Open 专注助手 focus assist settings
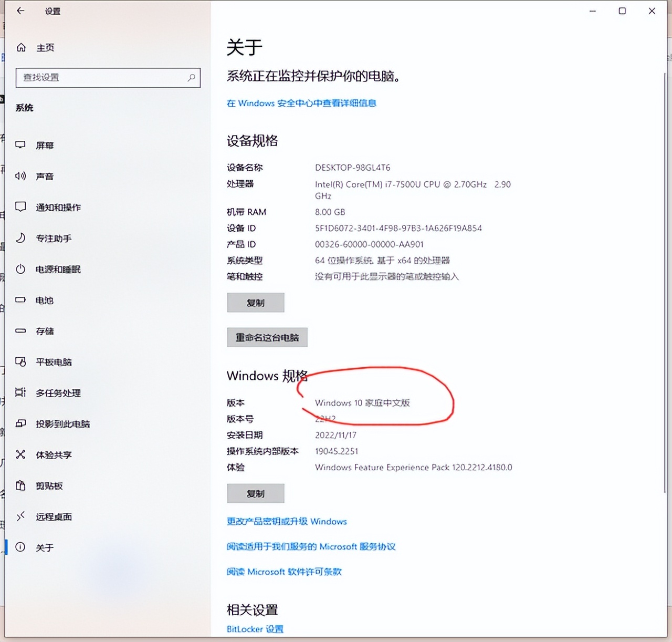 [x=55, y=239]
